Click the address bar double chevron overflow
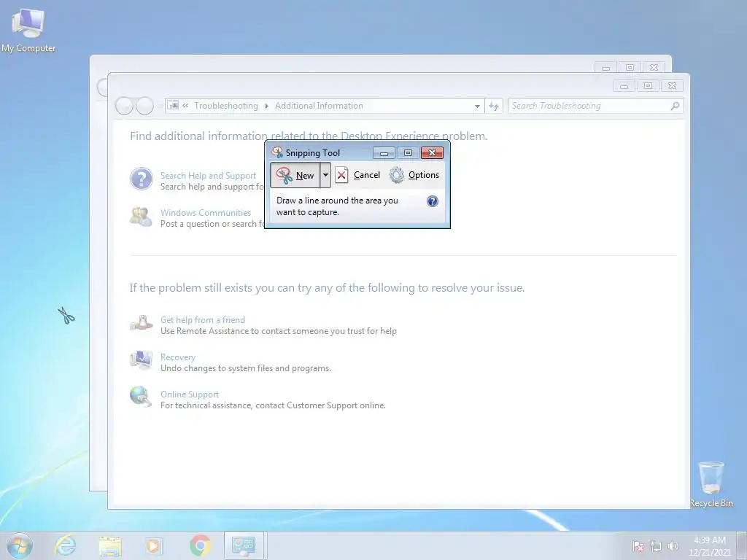Image resolution: width=747 pixels, height=560 pixels. (x=185, y=105)
